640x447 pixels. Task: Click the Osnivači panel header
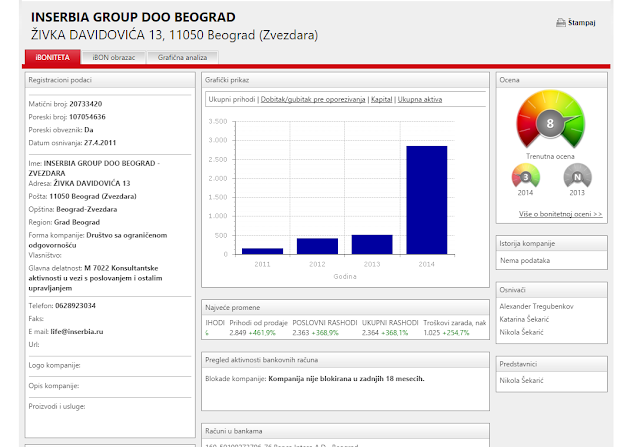tap(551, 290)
